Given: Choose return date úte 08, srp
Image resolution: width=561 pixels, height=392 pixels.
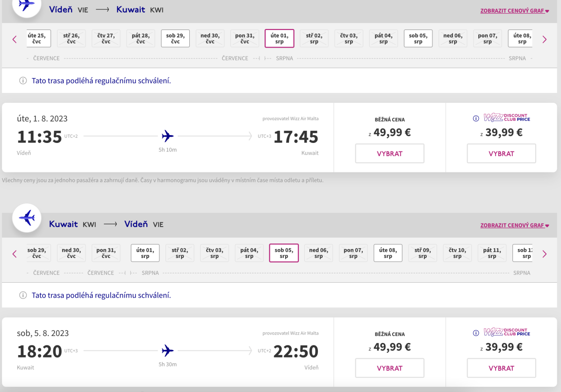Looking at the screenshot, I should tap(388, 253).
